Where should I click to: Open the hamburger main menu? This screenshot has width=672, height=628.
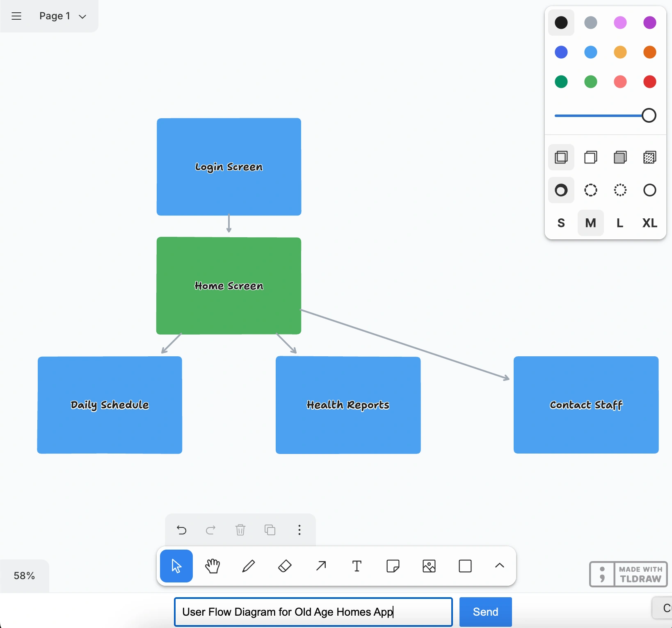16,16
